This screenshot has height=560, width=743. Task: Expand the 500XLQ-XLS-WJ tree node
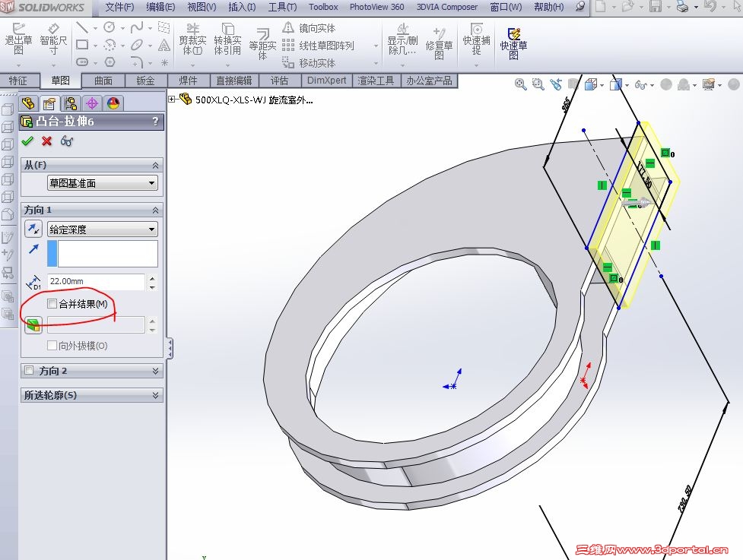172,99
